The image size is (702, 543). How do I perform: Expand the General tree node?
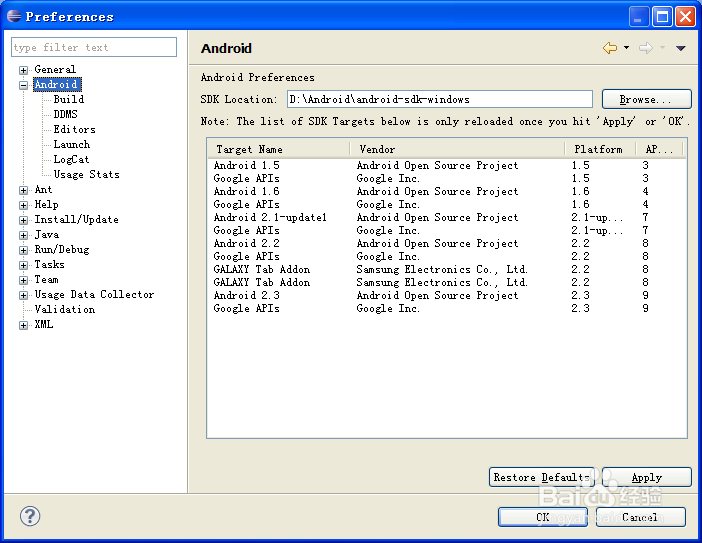23,70
